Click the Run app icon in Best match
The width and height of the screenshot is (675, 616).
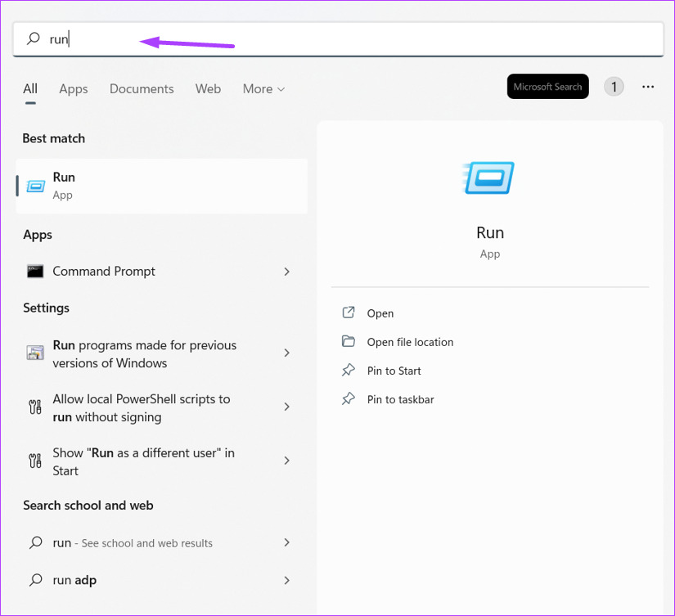point(36,187)
